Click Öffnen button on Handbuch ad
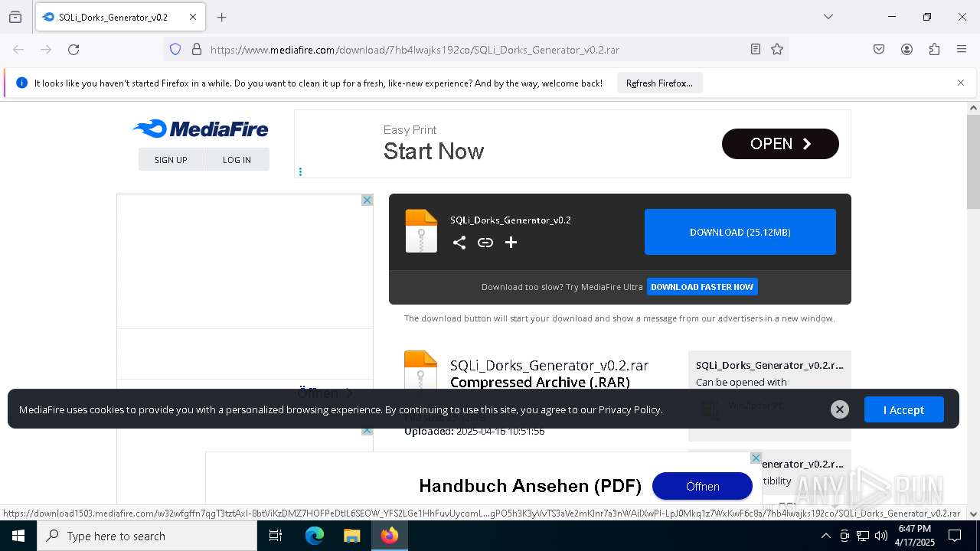Screen dimensions: 980x551 (x=702, y=486)
